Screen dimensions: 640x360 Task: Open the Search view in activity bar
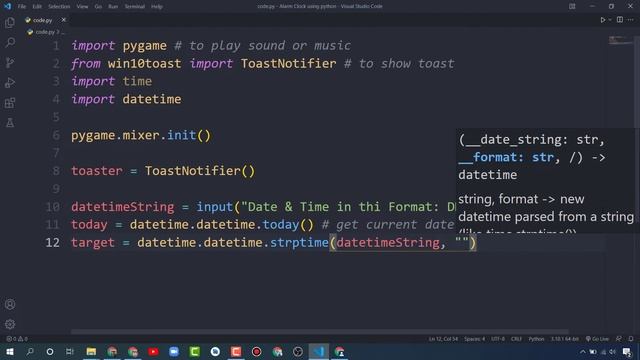tap(10, 42)
